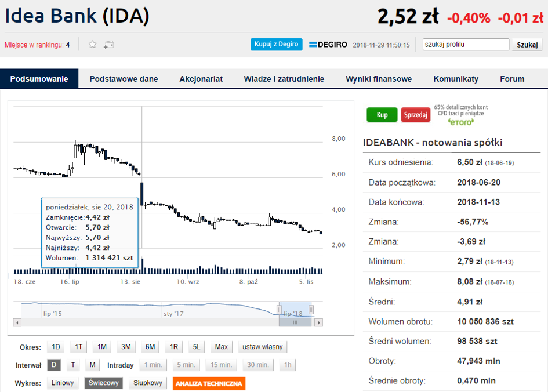Open the DEGIRO logo link
This screenshot has height=392, width=548.
pyautogui.click(x=328, y=45)
